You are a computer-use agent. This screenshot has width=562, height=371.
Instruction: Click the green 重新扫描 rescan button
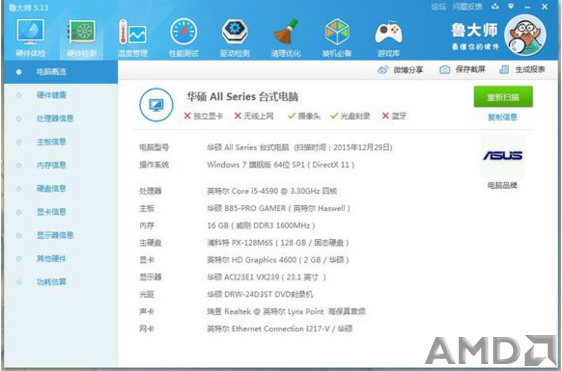(x=503, y=97)
